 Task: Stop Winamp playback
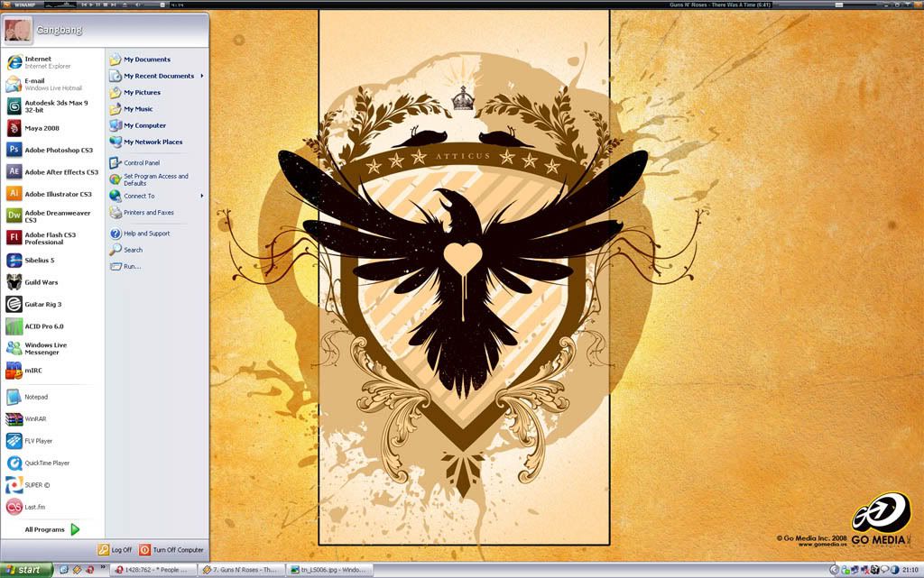(106, 5)
